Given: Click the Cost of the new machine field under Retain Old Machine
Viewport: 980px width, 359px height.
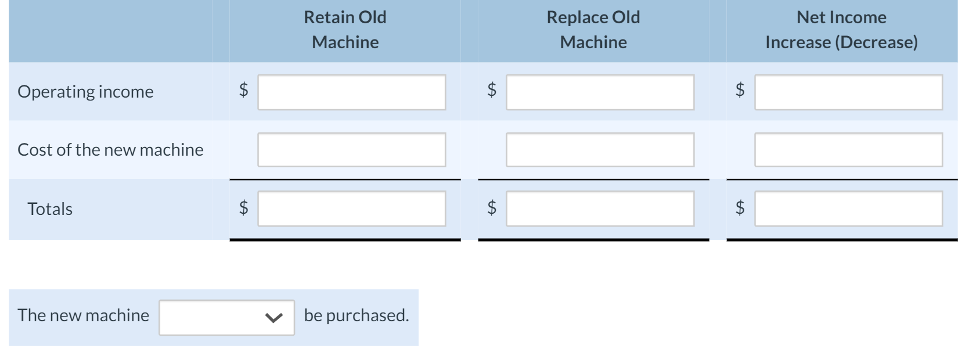Looking at the screenshot, I should coord(351,150).
